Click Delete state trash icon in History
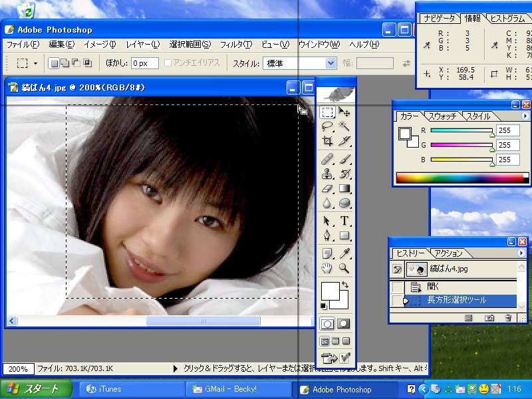This screenshot has width=532, height=399. (x=508, y=318)
